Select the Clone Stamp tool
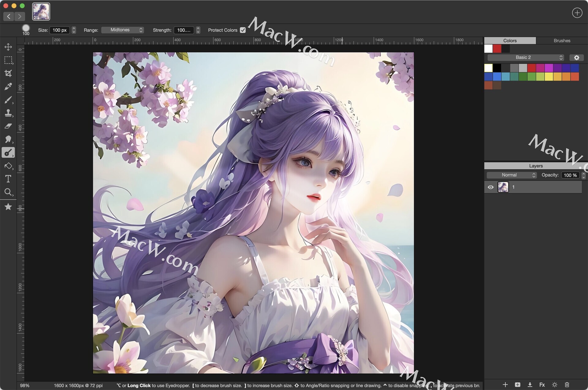 pos(8,113)
